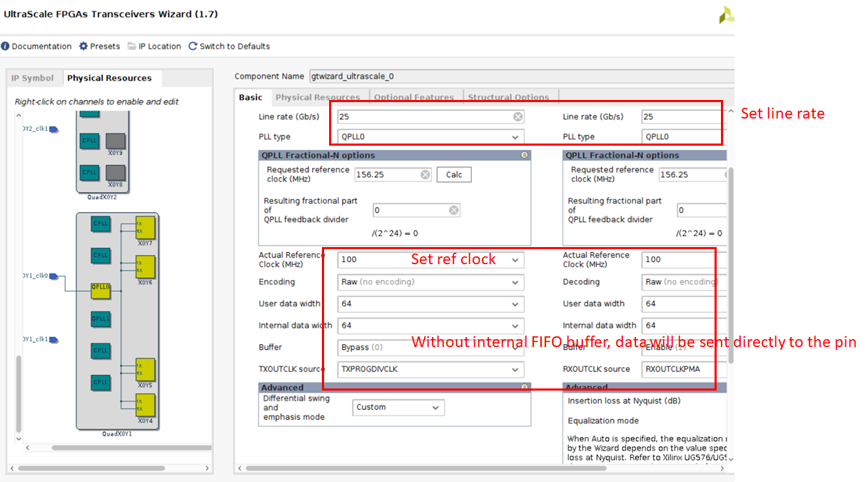Image resolution: width=868 pixels, height=482 pixels.
Task: Clear the QPLL feedback divider fractional field
Action: [x=454, y=211]
